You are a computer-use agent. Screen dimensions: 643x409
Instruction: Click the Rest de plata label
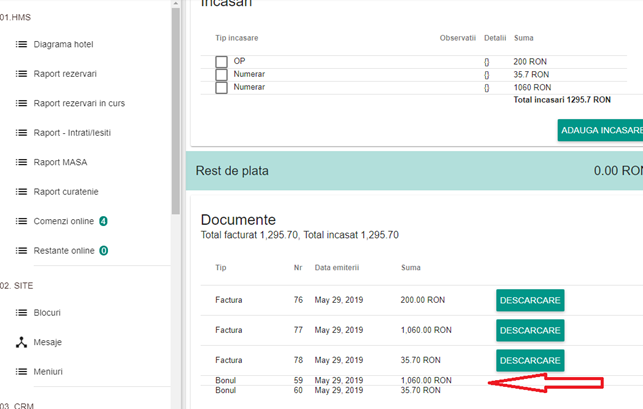[x=232, y=171]
